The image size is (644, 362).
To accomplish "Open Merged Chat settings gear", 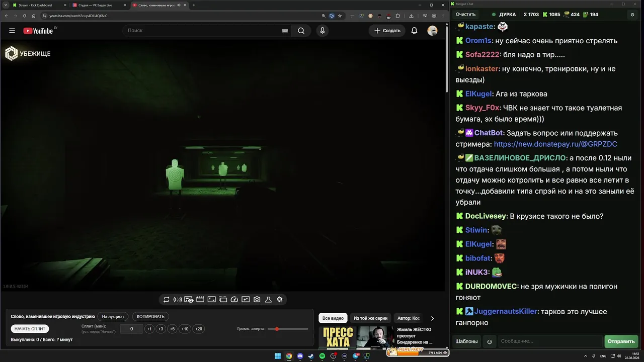I will tap(632, 15).
